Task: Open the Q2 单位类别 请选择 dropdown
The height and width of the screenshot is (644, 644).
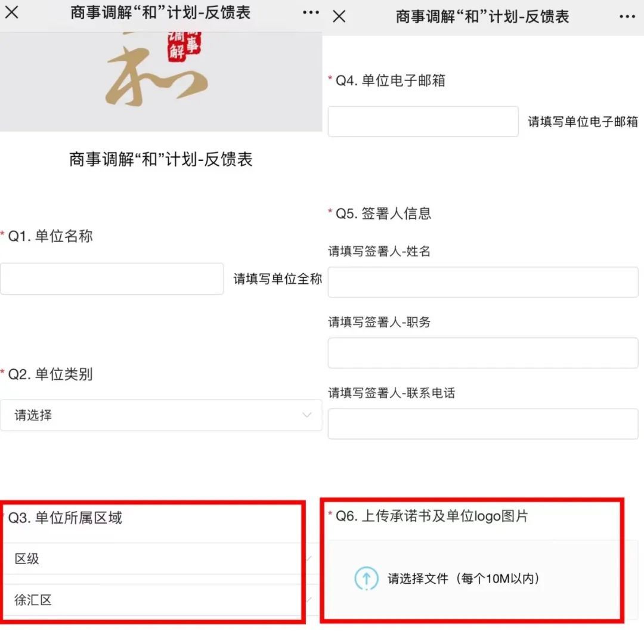Action: coord(161,415)
